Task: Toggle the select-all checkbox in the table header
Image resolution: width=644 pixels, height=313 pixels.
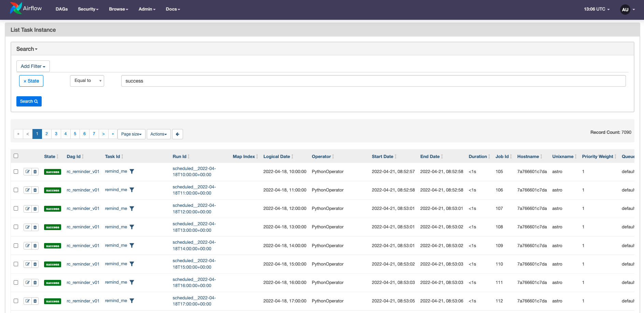Action: (x=16, y=156)
